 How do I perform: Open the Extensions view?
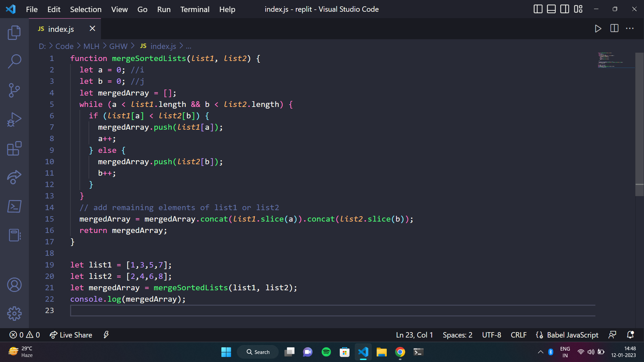pos(14,148)
